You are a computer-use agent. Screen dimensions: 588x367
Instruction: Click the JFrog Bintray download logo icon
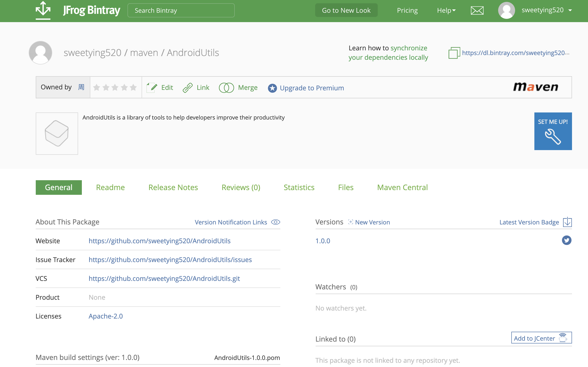pos(43,10)
